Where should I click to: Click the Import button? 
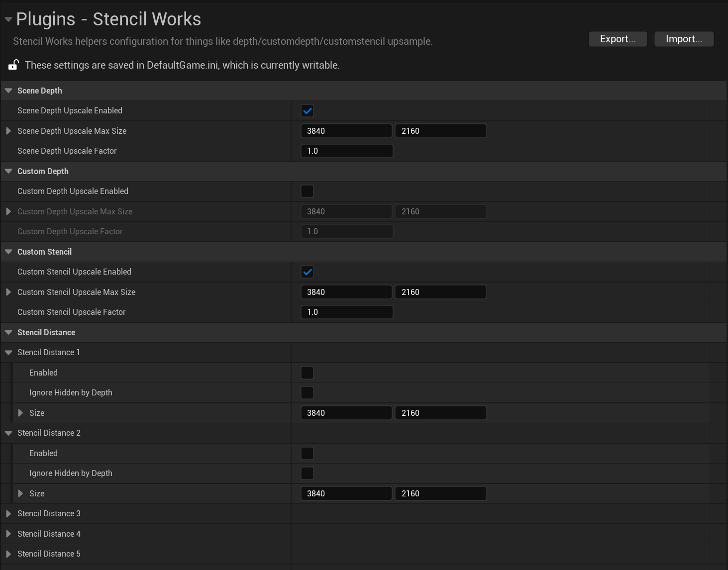tap(684, 39)
